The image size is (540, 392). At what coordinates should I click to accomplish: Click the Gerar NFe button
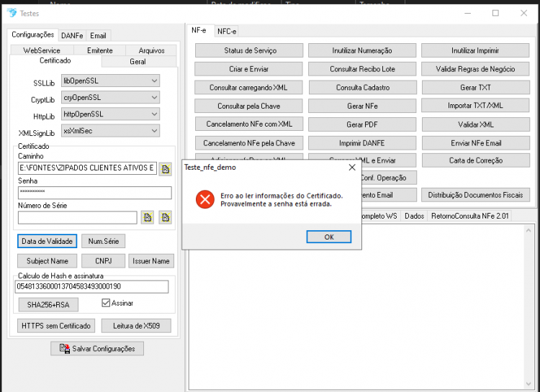click(x=362, y=106)
